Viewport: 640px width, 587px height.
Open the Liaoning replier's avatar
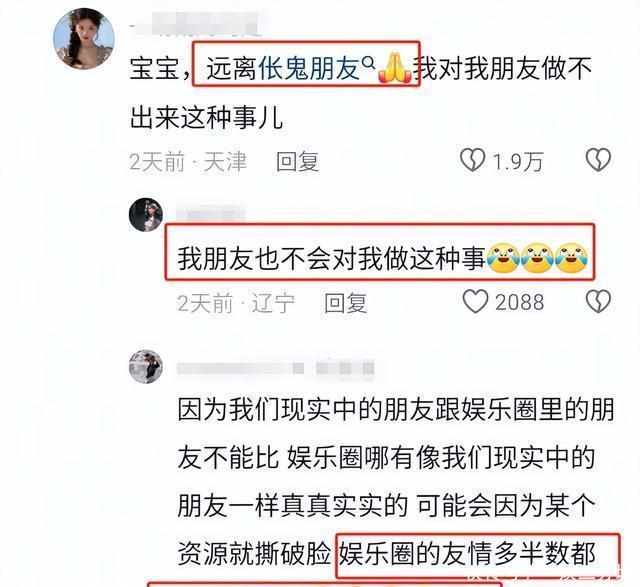146,215
